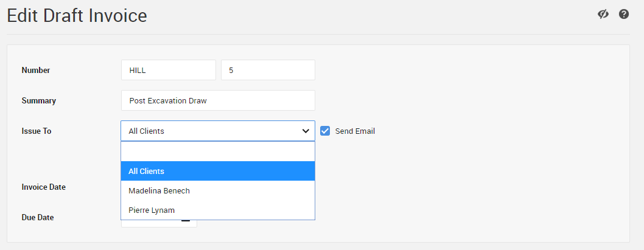This screenshot has height=250, width=644.
Task: Click the crossed-out eye visibility icon
Action: [603, 14]
